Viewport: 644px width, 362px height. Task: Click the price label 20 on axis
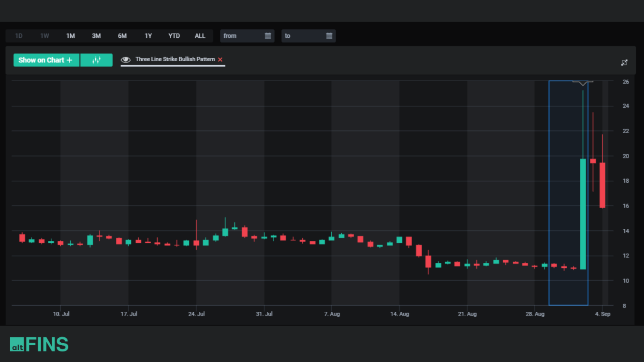[626, 156]
